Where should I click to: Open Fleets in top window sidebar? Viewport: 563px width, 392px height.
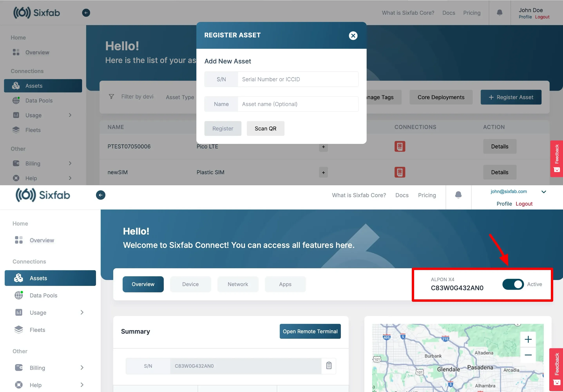pos(33,130)
